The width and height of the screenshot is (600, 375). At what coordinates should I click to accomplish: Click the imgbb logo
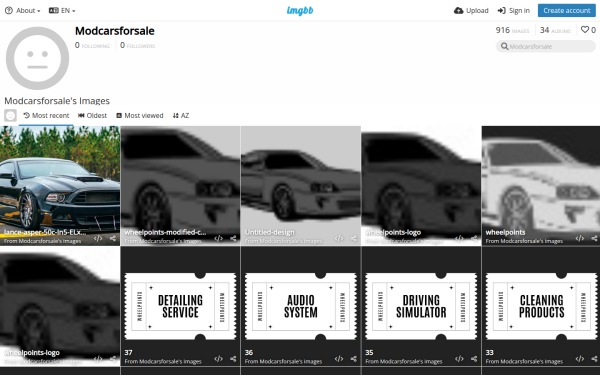point(300,11)
